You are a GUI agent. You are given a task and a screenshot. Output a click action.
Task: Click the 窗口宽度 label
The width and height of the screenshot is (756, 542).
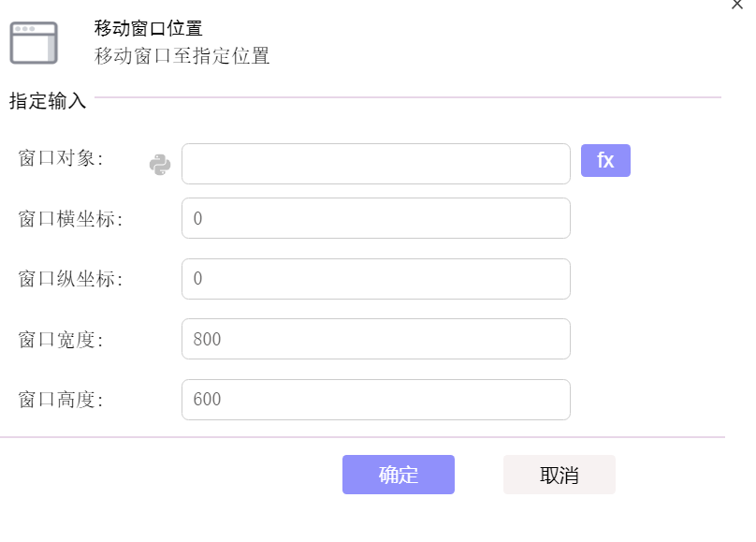pyautogui.click(x=61, y=340)
